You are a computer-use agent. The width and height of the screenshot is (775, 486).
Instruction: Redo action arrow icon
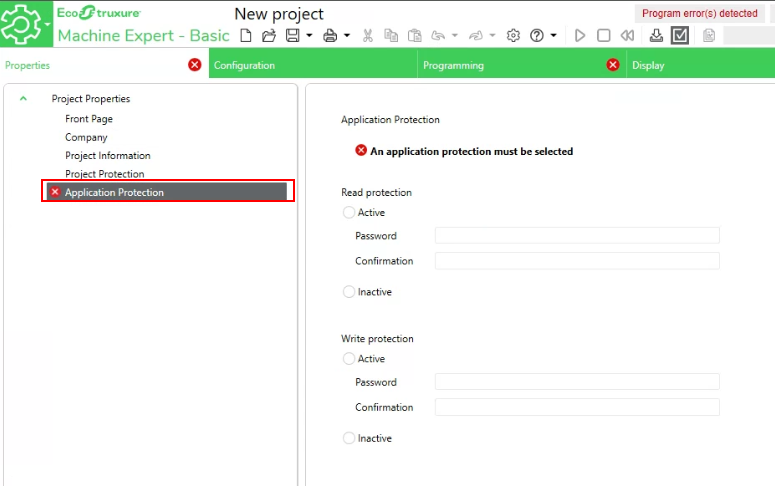(x=475, y=36)
